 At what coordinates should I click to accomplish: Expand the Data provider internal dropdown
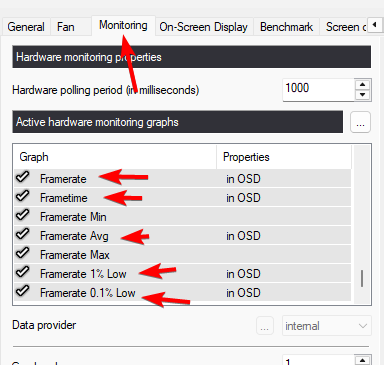click(327, 326)
